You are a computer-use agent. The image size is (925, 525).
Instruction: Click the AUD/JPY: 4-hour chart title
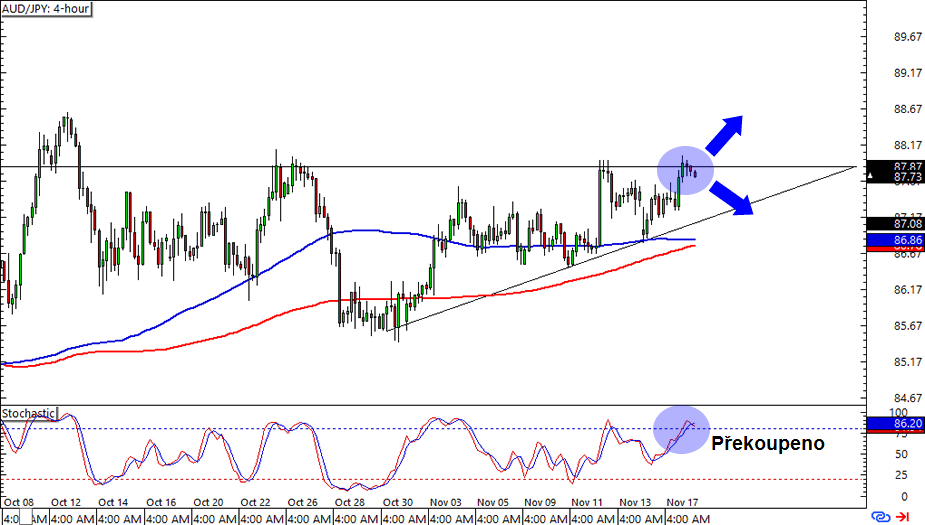click(47, 9)
